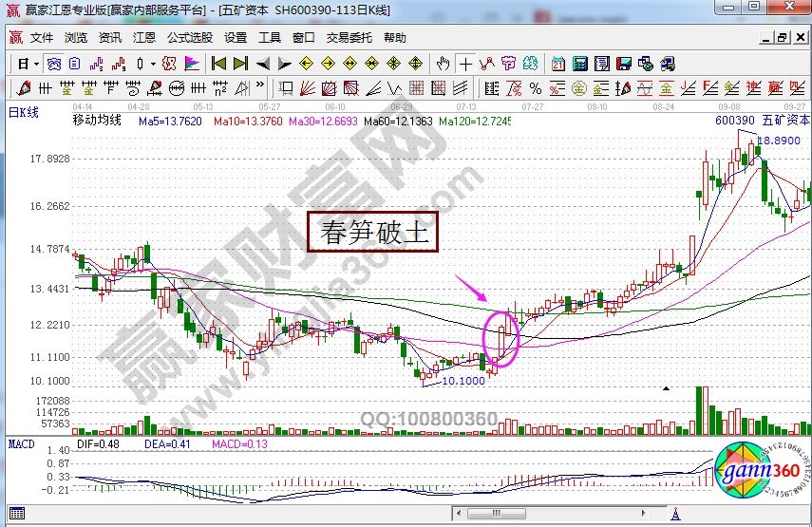Click the red step chart icon labeled 9
812x527 pixels.
point(119,65)
